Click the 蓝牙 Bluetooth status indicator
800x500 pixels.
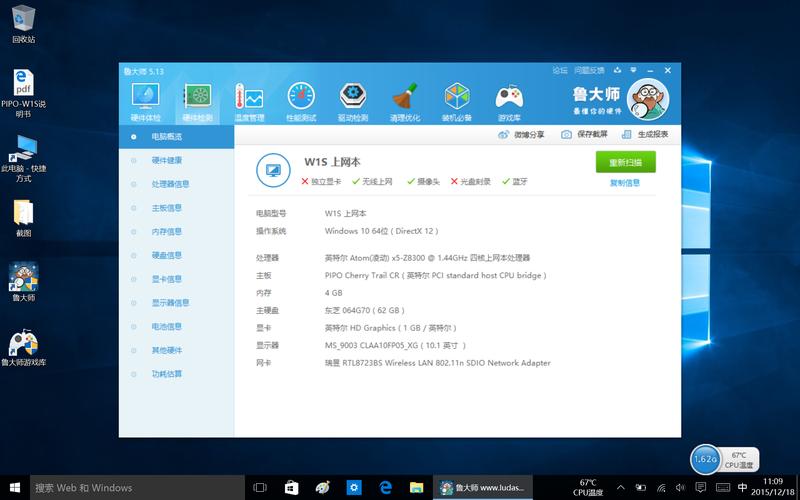[x=515, y=181]
